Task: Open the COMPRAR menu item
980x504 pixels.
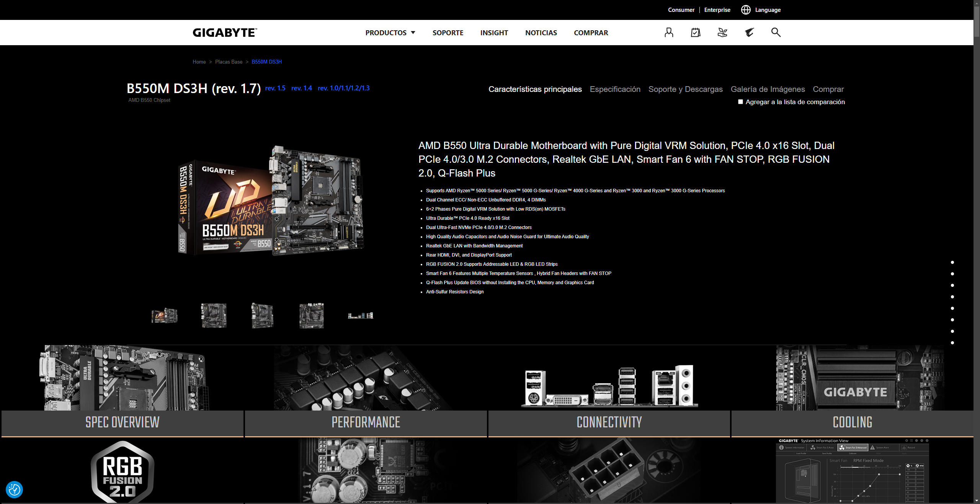Action: pos(591,33)
